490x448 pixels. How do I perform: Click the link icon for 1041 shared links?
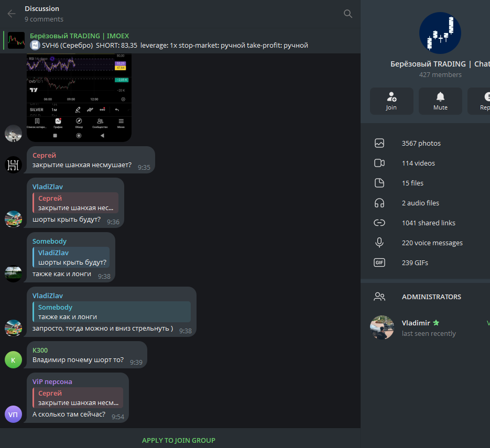[x=379, y=223]
